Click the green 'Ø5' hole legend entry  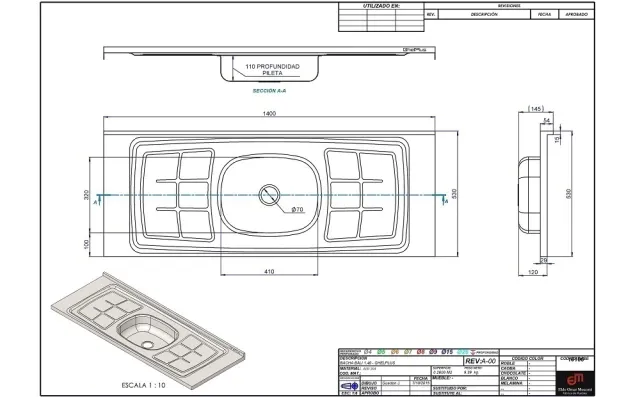tap(381, 352)
